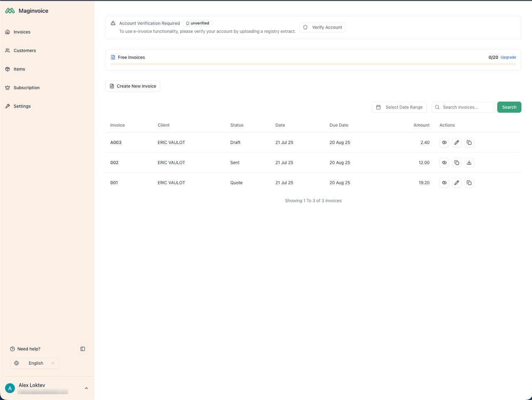The width and height of the screenshot is (532, 400).
Task: Expand the Alex Loktev account menu
Action: click(x=47, y=388)
